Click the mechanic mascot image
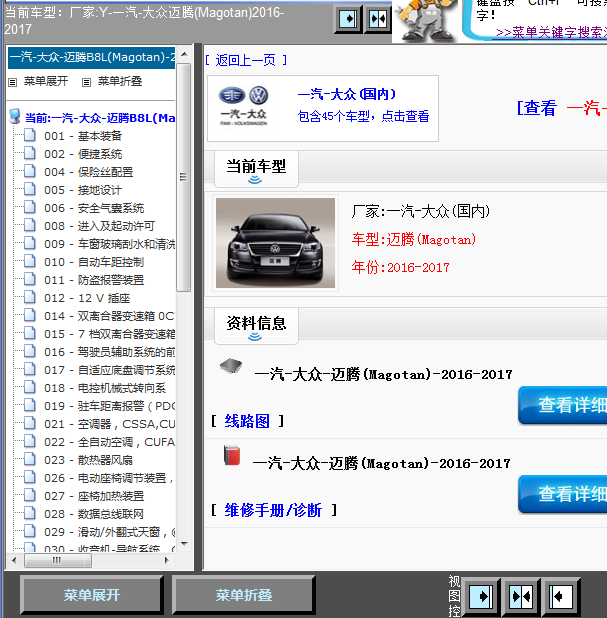The height and width of the screenshot is (618, 607). coord(425,20)
